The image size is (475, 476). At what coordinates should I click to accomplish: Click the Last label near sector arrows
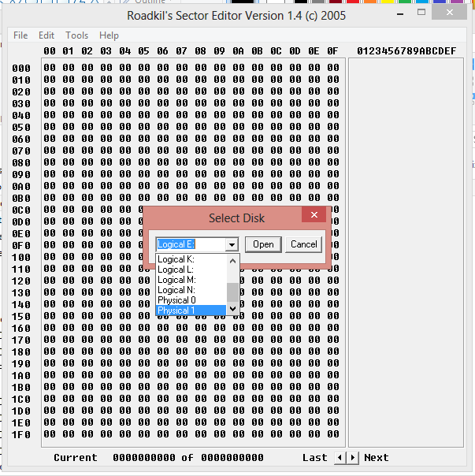click(x=315, y=458)
